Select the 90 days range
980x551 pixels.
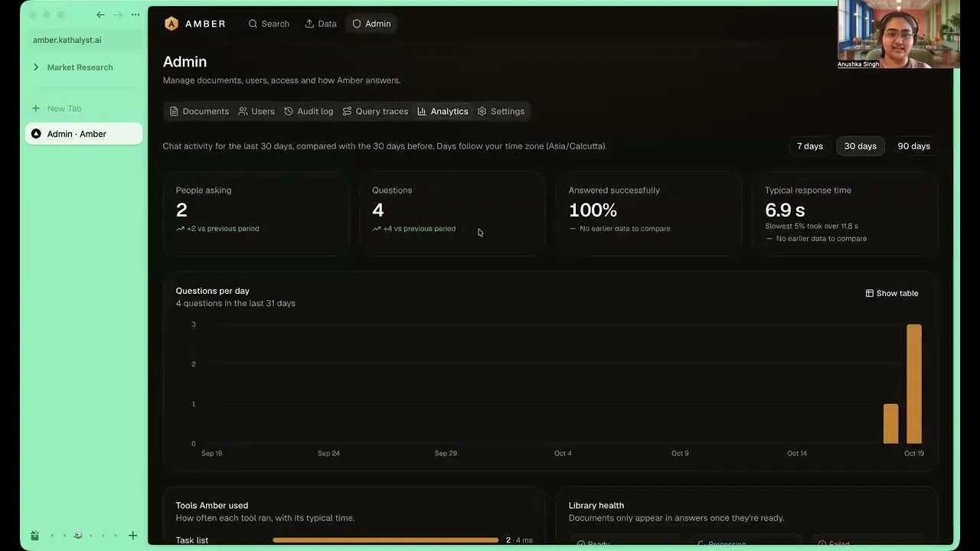point(914,146)
